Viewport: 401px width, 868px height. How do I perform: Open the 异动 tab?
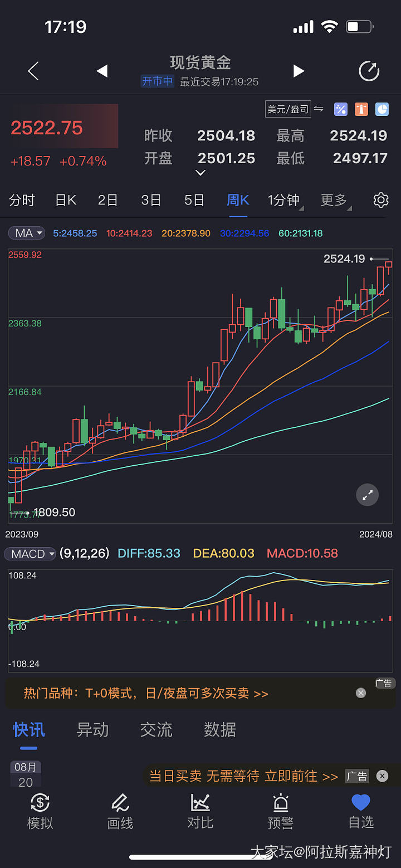(92, 729)
